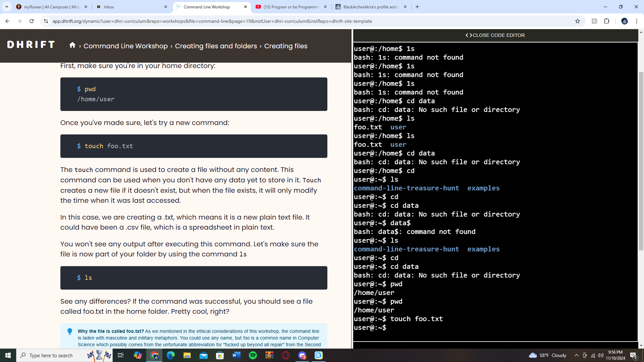644x362 pixels.
Task: Open Microsoft Edge from taskbar
Action: point(171,355)
